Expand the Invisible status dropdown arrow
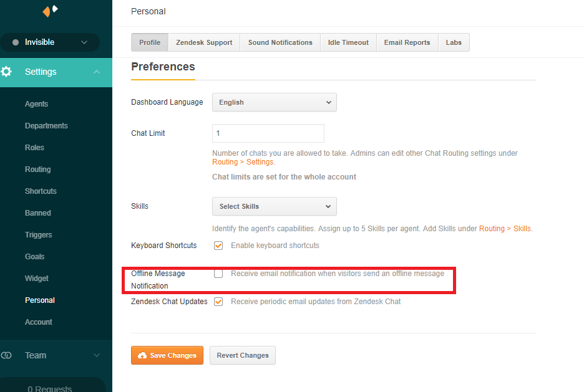Viewport: 584px width, 392px height. click(x=84, y=42)
